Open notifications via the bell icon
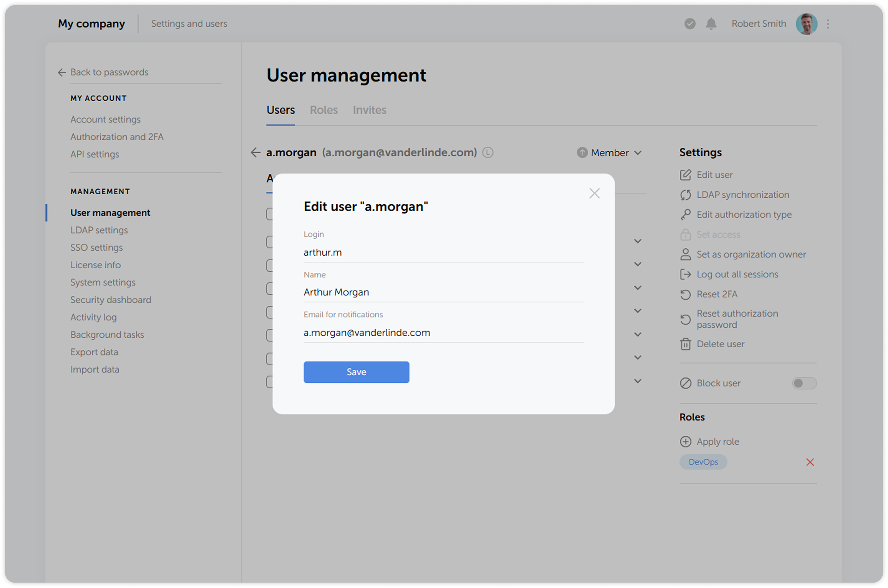This screenshot has width=888, height=588. 711,24
